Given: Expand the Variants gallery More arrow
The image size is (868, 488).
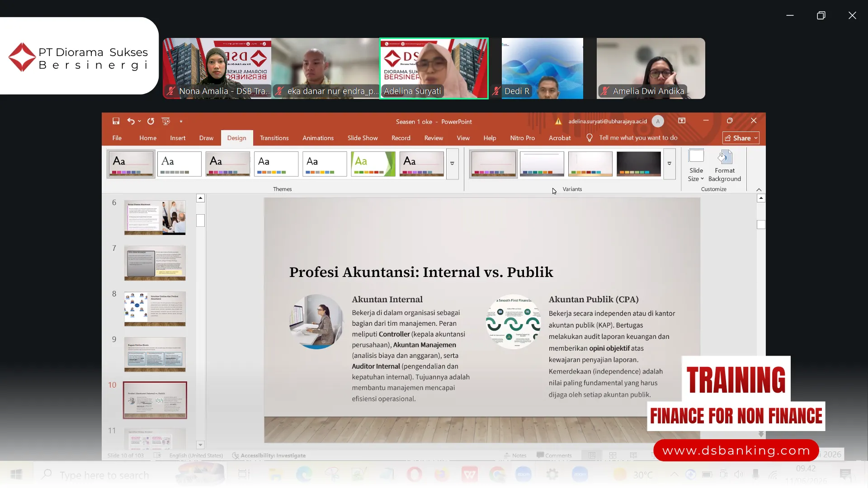Looking at the screenshot, I should point(670,164).
